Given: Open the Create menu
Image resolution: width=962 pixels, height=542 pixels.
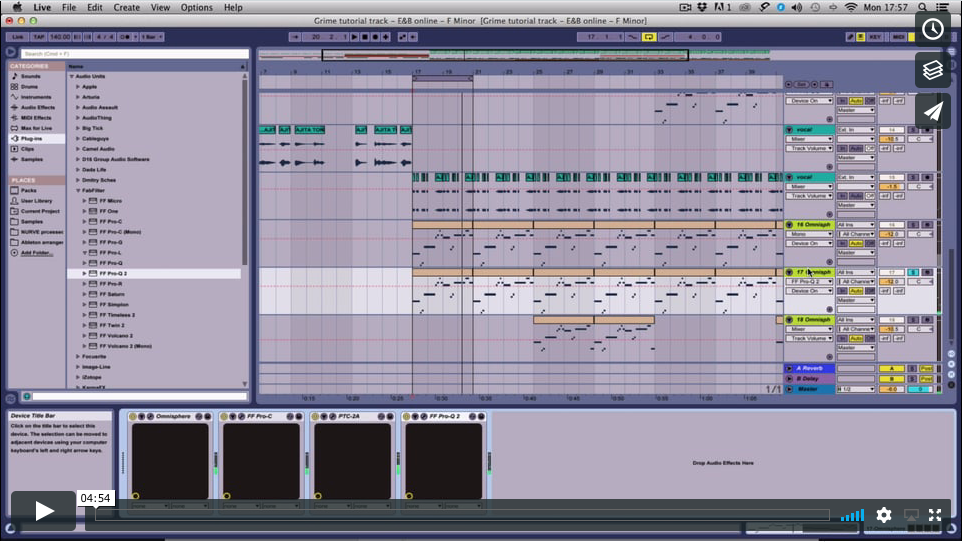Looking at the screenshot, I should pos(126,7).
